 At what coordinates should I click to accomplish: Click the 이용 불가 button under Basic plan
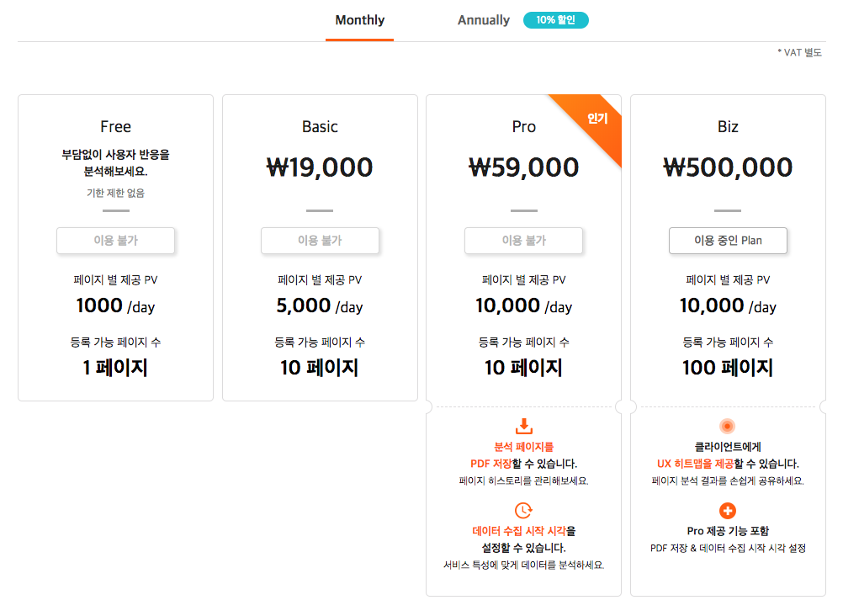point(320,241)
